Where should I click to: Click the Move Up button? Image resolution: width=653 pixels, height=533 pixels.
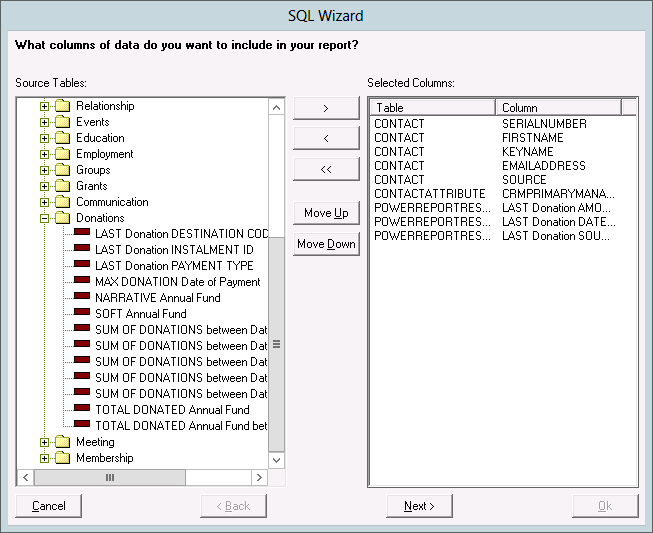326,213
